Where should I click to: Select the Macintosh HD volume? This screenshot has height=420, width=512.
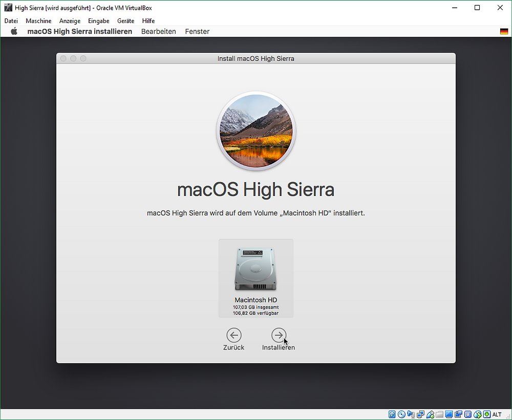256,278
